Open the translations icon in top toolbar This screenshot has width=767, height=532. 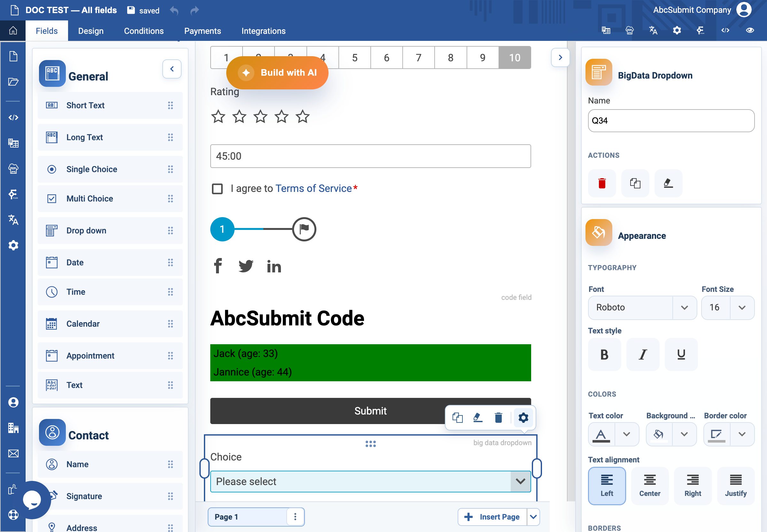pos(653,31)
